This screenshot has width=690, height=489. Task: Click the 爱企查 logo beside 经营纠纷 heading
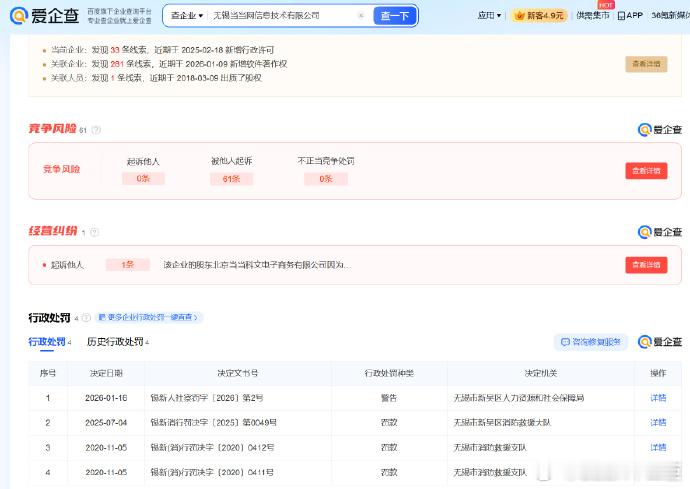pyautogui.click(x=660, y=232)
